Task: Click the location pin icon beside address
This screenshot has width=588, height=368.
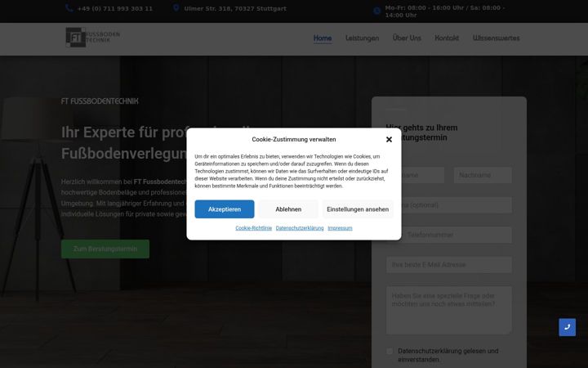Action: tap(176, 8)
